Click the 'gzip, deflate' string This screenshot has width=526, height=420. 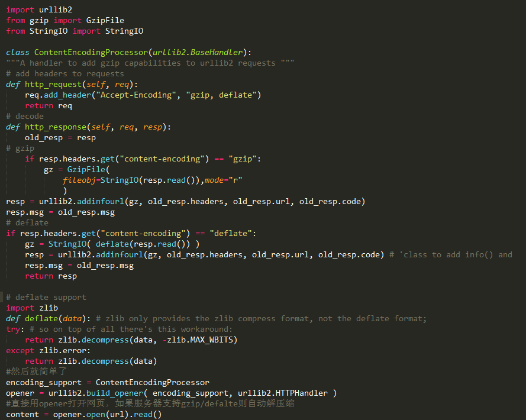coord(221,95)
